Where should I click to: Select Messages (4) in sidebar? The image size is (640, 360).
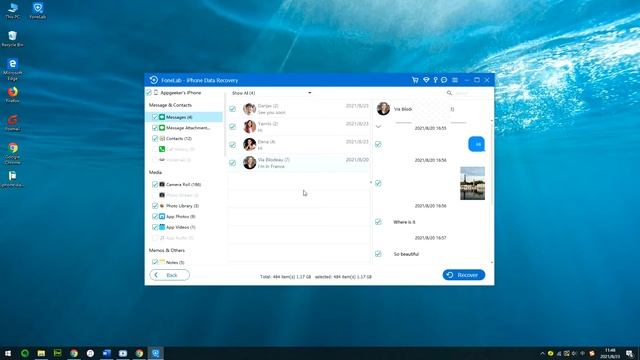[184, 117]
